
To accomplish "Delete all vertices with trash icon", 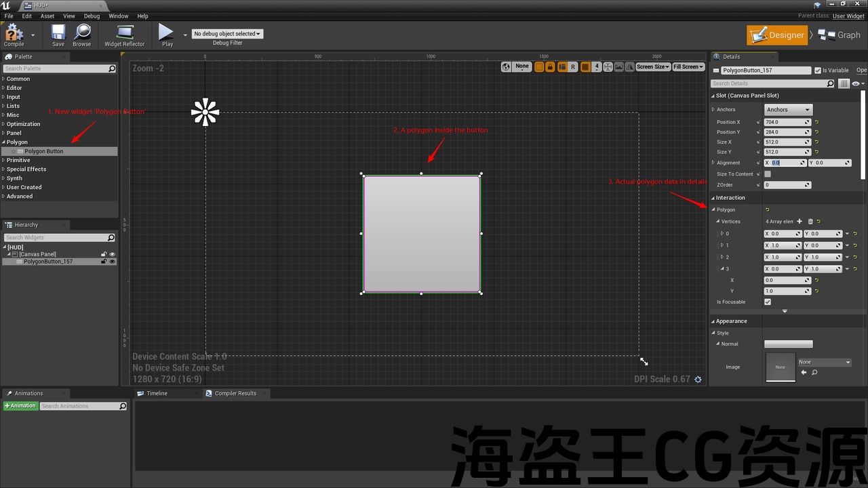I will point(810,222).
